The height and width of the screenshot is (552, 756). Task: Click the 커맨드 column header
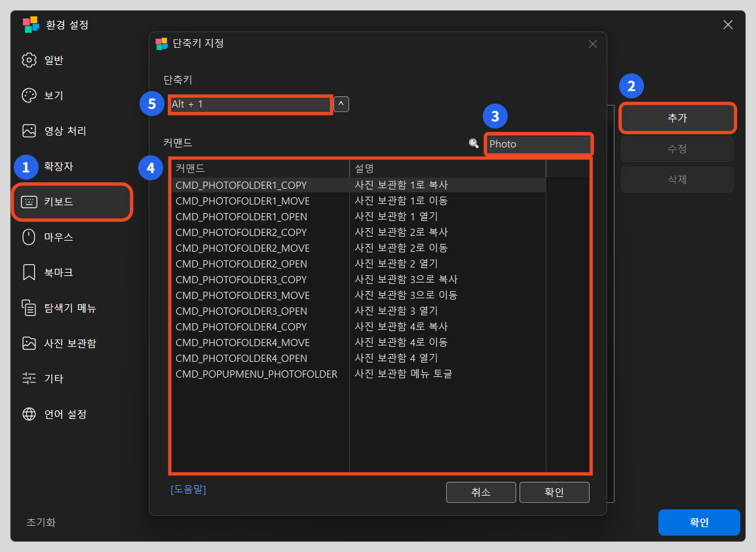coord(260,168)
